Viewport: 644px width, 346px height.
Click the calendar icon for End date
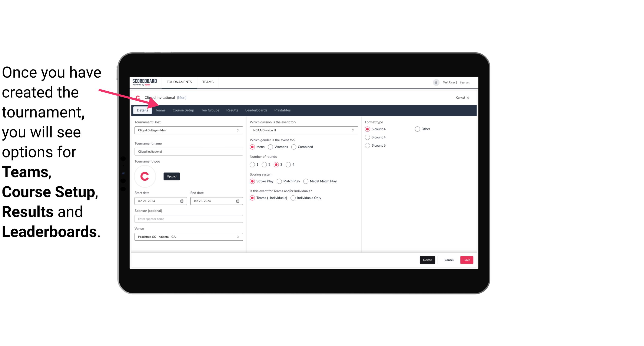(x=238, y=201)
